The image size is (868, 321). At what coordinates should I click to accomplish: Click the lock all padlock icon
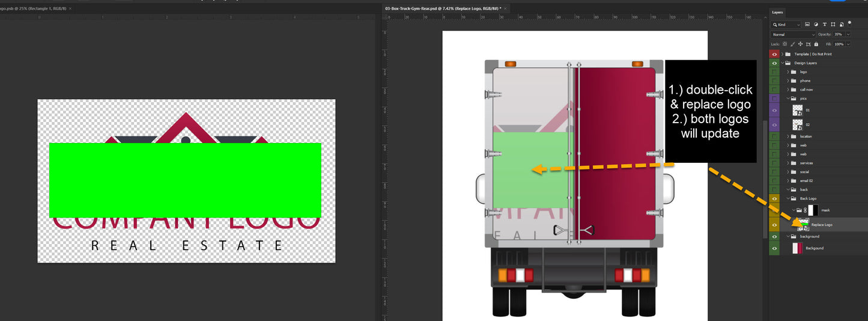pos(816,44)
